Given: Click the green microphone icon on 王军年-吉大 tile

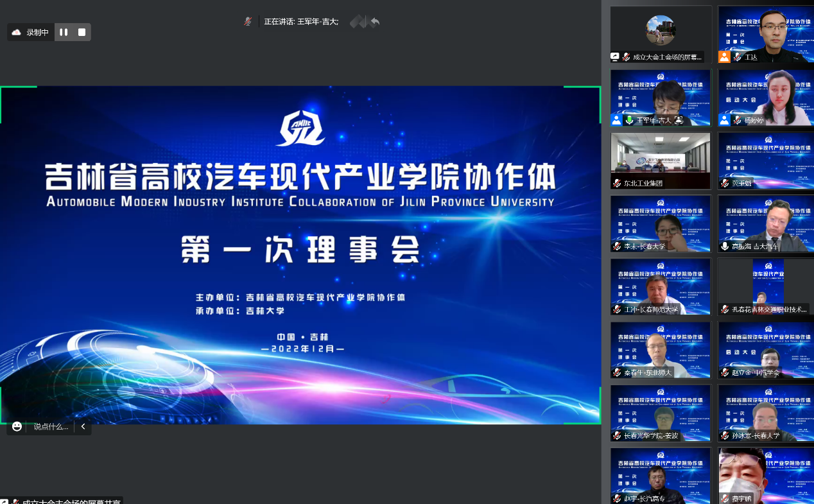Looking at the screenshot, I should [x=629, y=120].
